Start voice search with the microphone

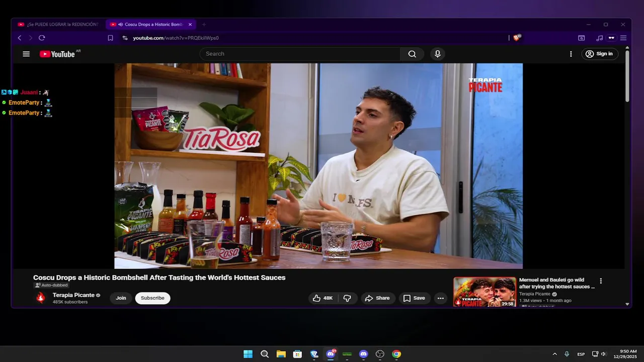click(438, 54)
